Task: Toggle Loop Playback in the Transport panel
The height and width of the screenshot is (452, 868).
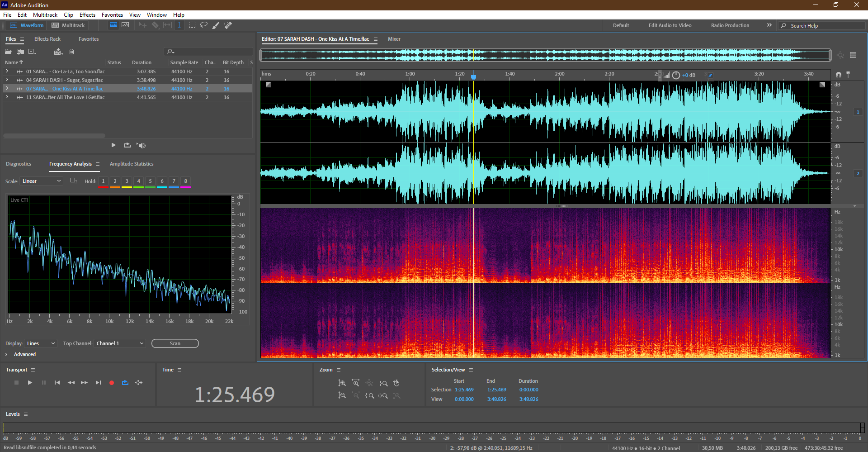Action: [x=125, y=383]
